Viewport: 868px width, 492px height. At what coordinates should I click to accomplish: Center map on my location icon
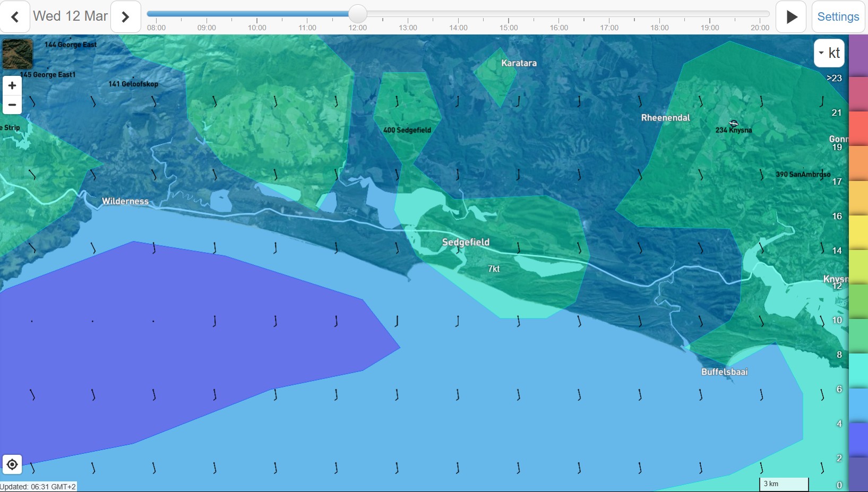pos(12,465)
